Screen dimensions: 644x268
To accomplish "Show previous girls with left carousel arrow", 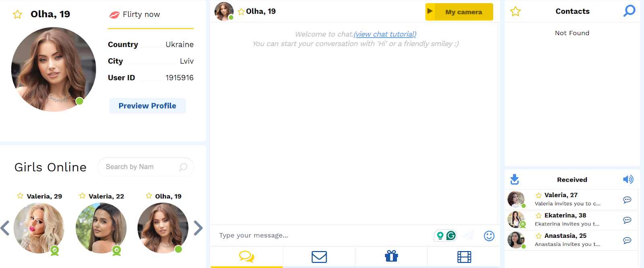I will coord(5,228).
